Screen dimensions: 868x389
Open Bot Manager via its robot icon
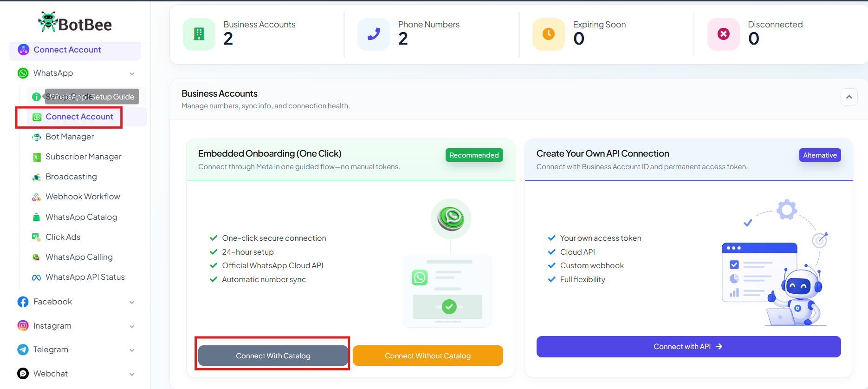(36, 137)
